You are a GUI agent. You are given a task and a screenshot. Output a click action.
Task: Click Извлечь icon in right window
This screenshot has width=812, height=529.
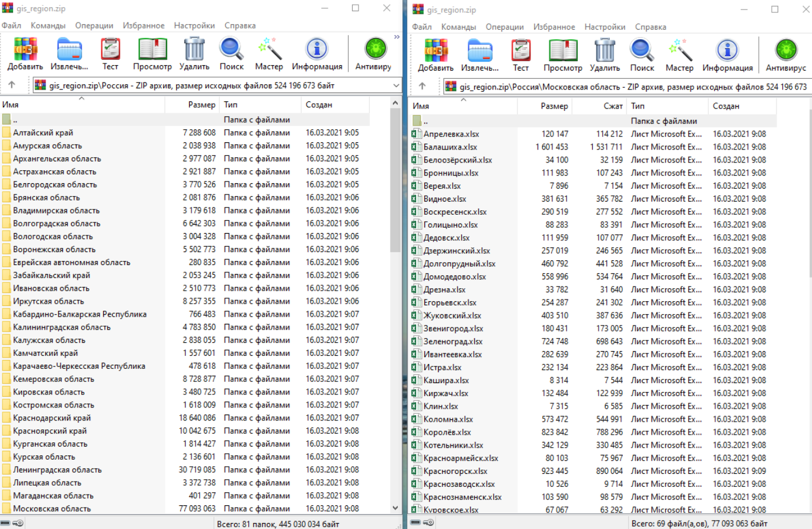(479, 49)
